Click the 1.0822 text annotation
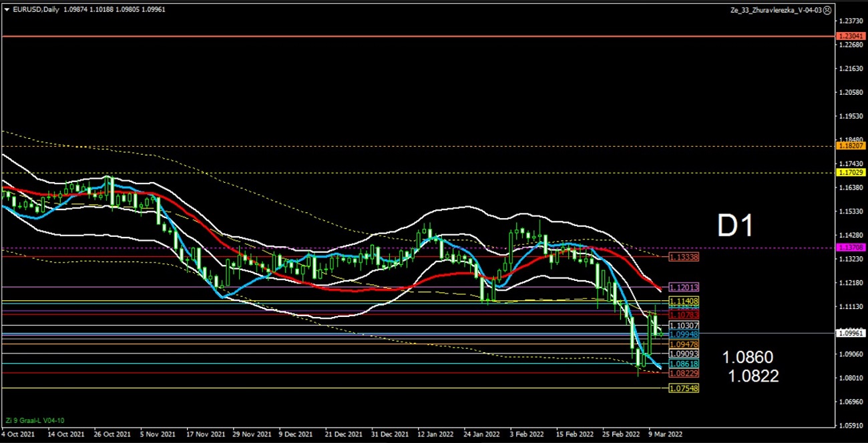 [x=753, y=376]
